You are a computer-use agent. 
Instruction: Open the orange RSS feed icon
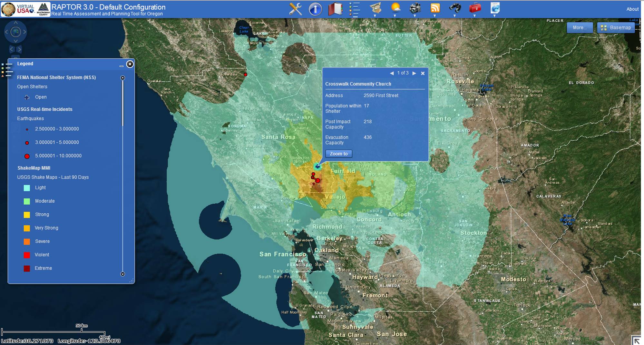tap(435, 8)
